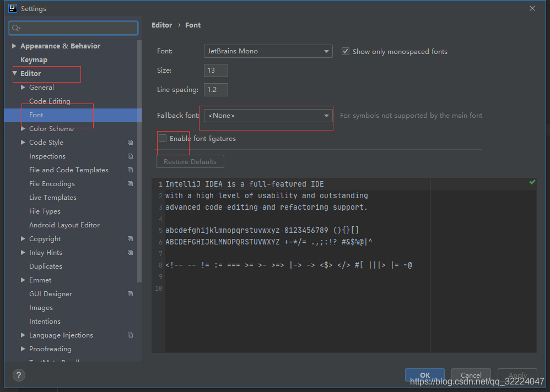Click the settings search field

click(x=73, y=28)
